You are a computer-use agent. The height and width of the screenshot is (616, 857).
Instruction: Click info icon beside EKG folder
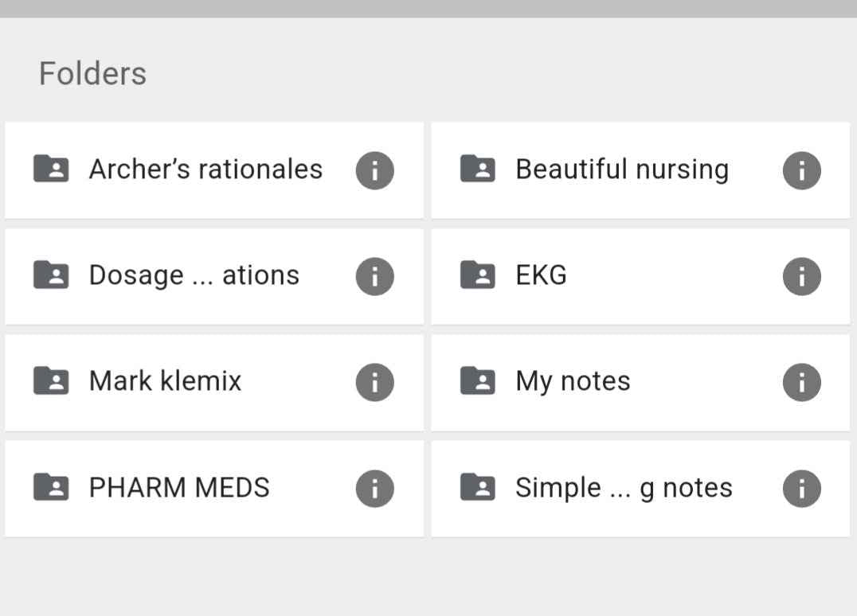point(801,276)
